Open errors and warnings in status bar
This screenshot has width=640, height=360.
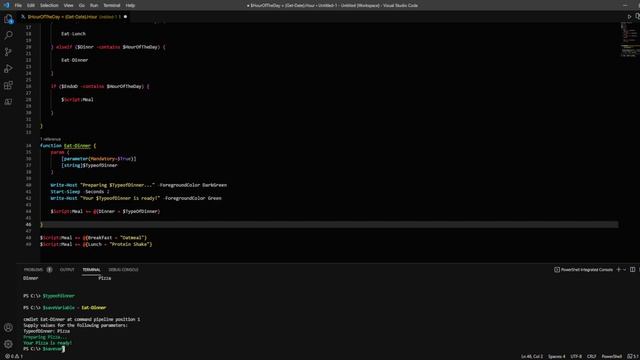point(14,356)
